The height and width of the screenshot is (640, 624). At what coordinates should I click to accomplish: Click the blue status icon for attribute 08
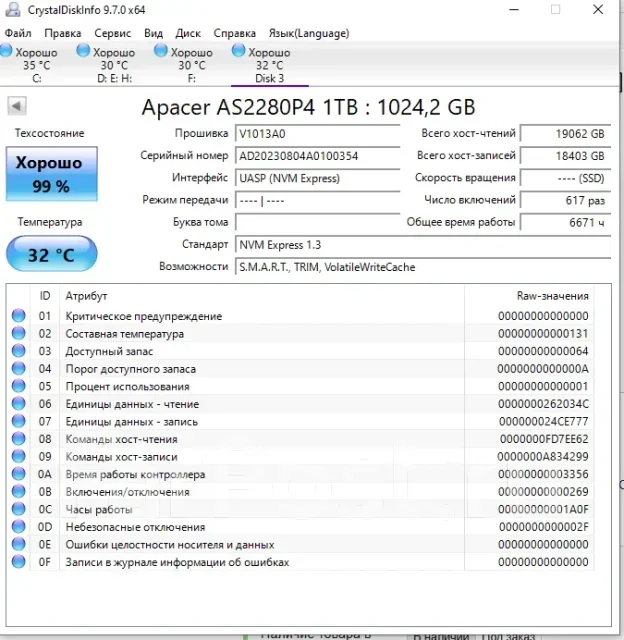(18, 438)
